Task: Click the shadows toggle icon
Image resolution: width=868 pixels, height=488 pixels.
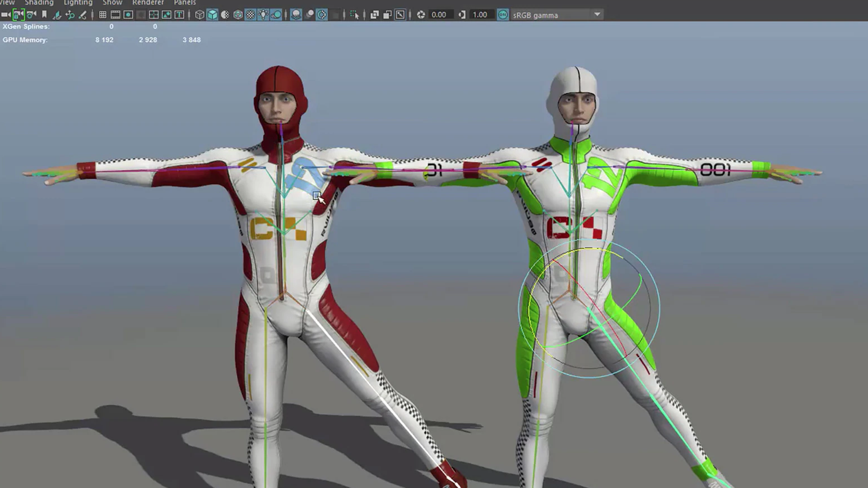Action: pos(276,15)
